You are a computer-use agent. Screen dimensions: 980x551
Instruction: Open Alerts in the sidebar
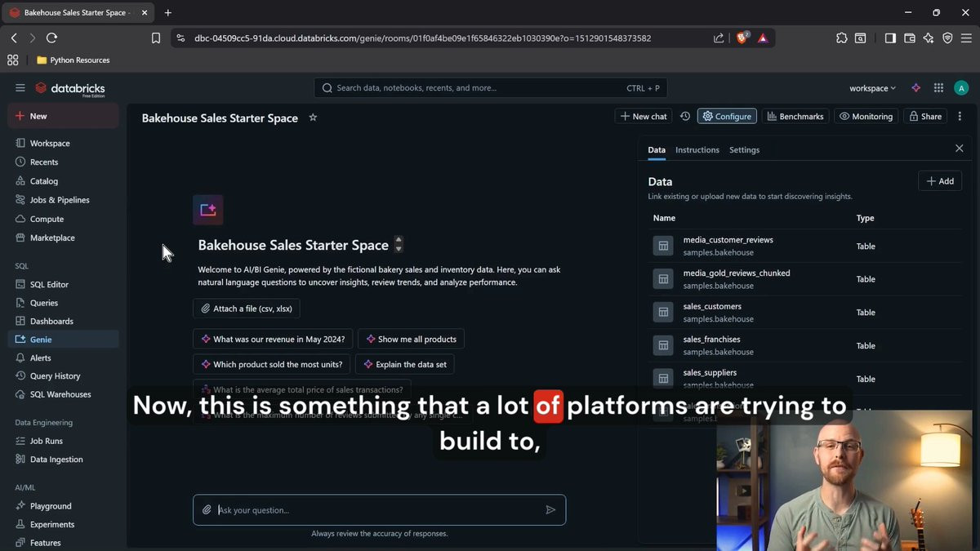(64, 358)
